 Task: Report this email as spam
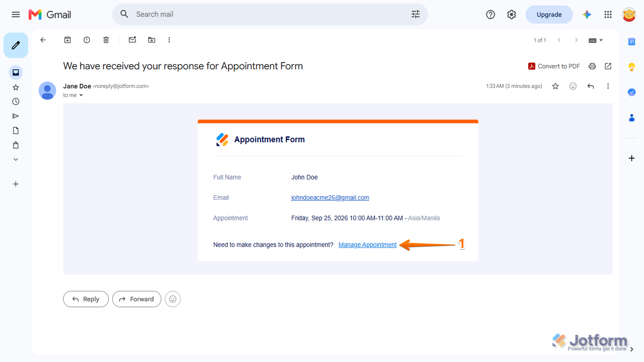coord(87,40)
